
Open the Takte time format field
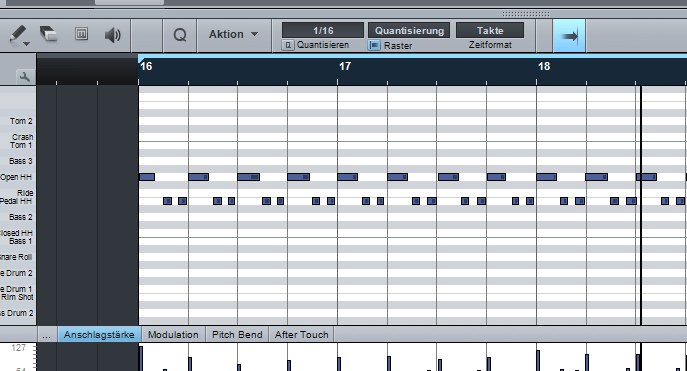(x=490, y=30)
